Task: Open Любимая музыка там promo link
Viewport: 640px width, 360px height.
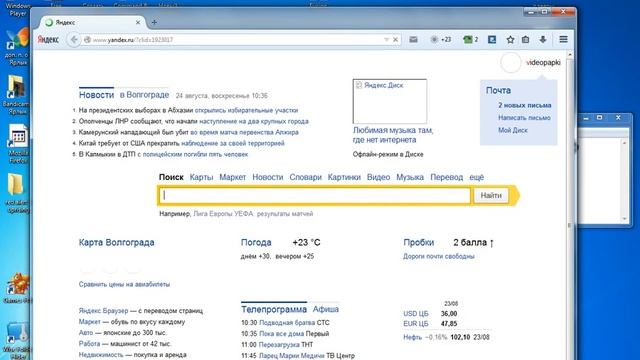Action: tap(393, 135)
